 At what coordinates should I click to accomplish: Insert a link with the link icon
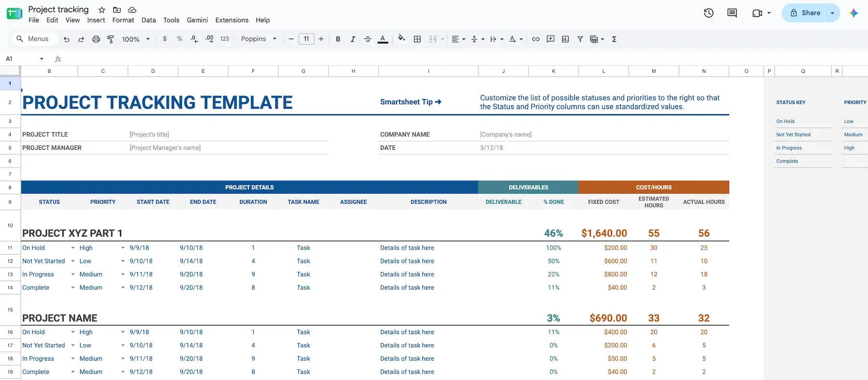click(536, 39)
